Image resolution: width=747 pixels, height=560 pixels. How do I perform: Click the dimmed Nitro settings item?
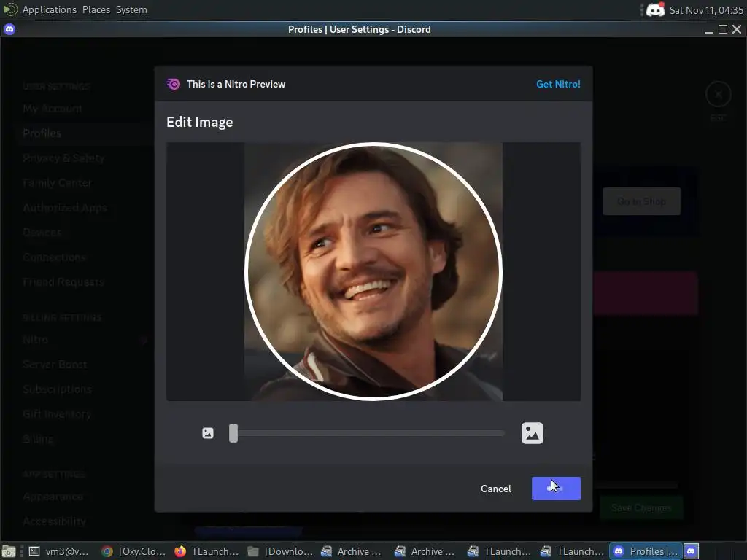click(x=35, y=340)
